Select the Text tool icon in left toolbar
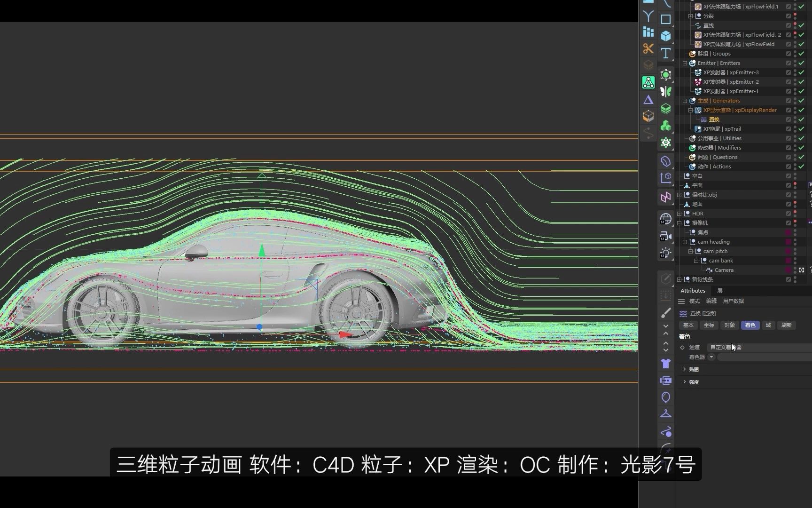 [x=666, y=53]
